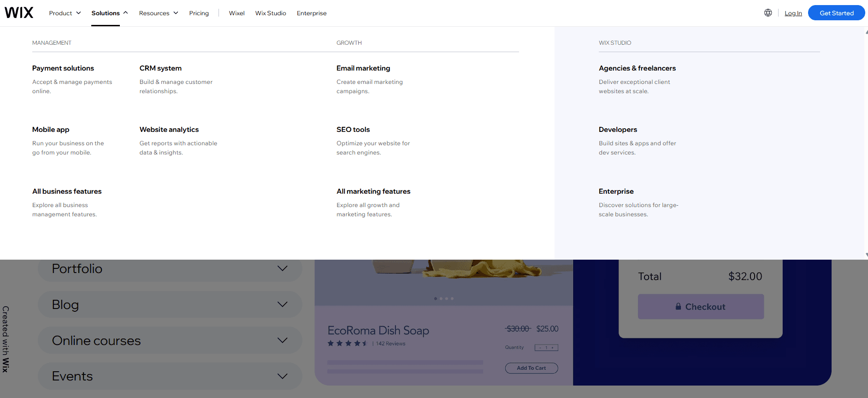Viewport: 868px width, 398px height.
Task: Click the Log In link
Action: pos(793,13)
